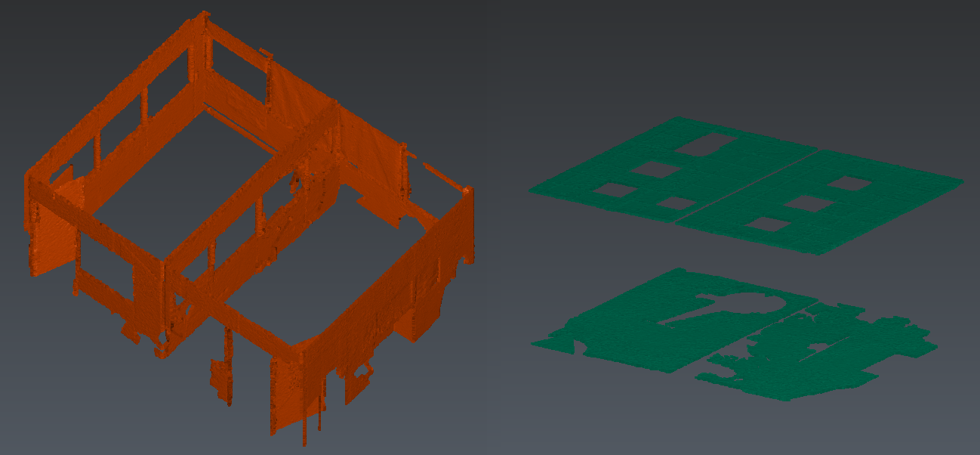
Task: Click middle rectangular hole in right ceiling panel
Action: tap(809, 203)
